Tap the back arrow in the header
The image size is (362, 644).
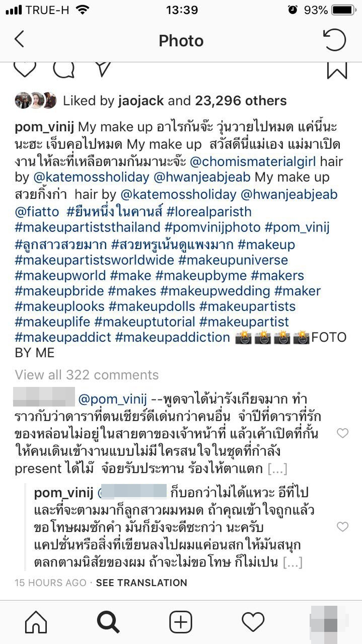pos(19,39)
